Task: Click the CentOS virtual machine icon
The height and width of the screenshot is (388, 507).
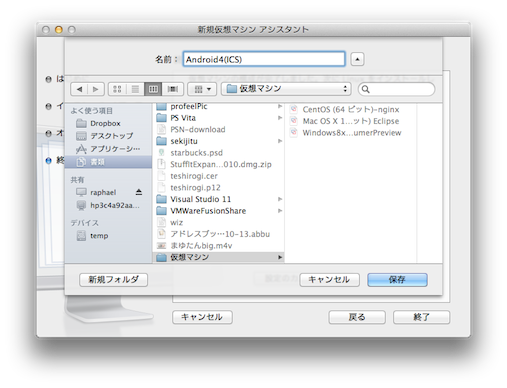Action: coord(294,109)
